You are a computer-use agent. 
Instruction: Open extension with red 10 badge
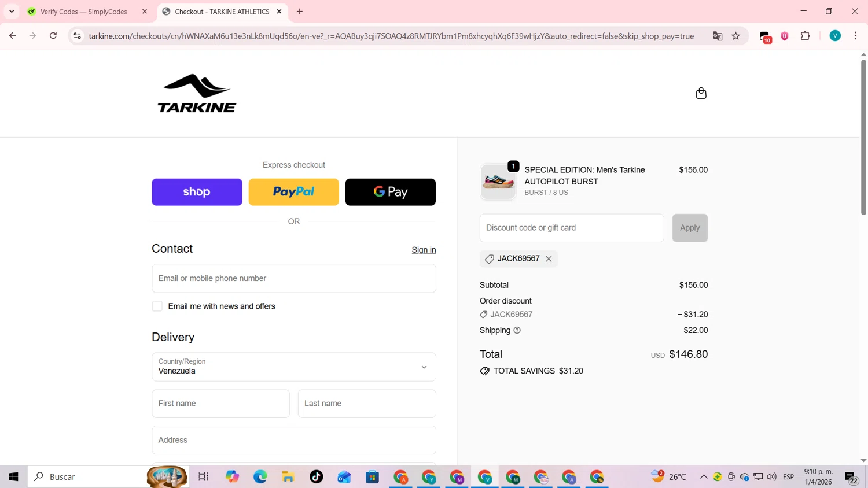click(x=765, y=37)
